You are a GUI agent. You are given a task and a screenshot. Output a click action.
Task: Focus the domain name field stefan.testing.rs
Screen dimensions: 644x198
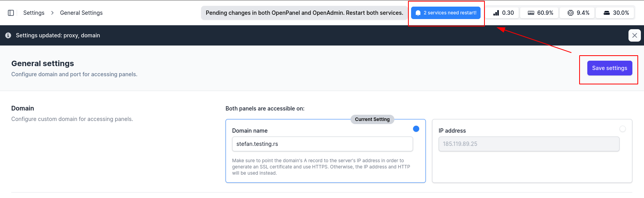pyautogui.click(x=322, y=144)
